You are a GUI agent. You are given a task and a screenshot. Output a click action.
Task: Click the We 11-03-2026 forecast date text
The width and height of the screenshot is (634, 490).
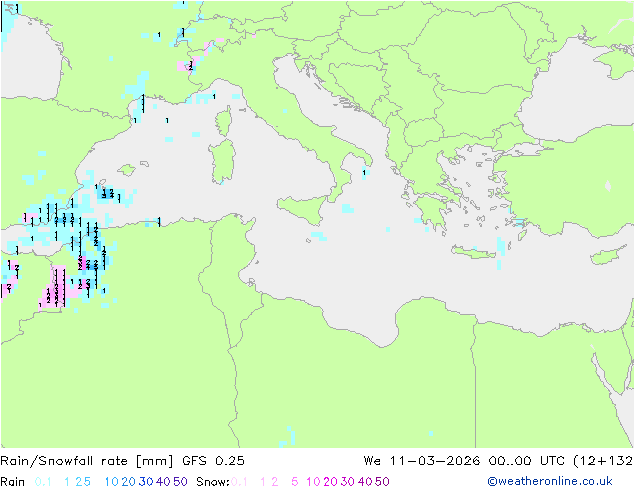422,461
